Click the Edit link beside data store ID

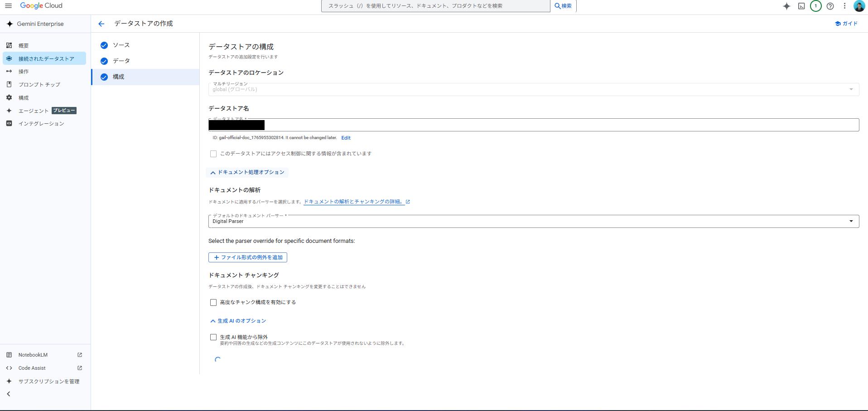[x=346, y=138]
